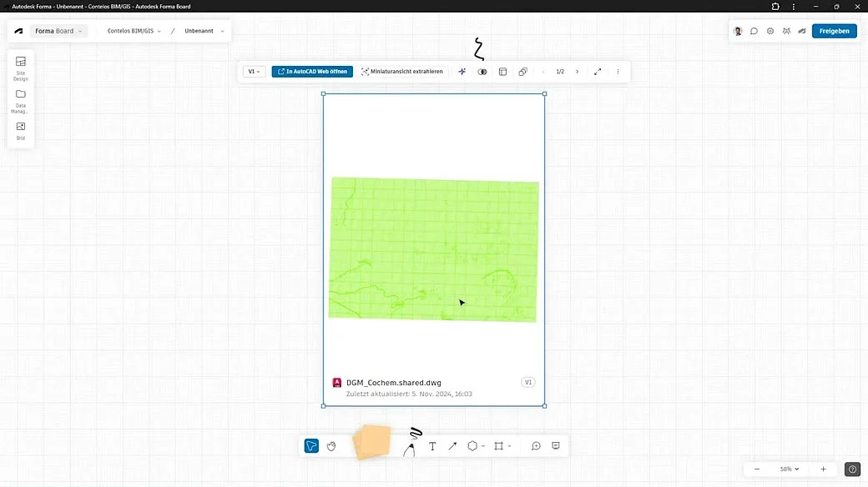Image resolution: width=868 pixels, height=487 pixels.
Task: Click the V1 badge on the file card
Action: [x=527, y=383]
